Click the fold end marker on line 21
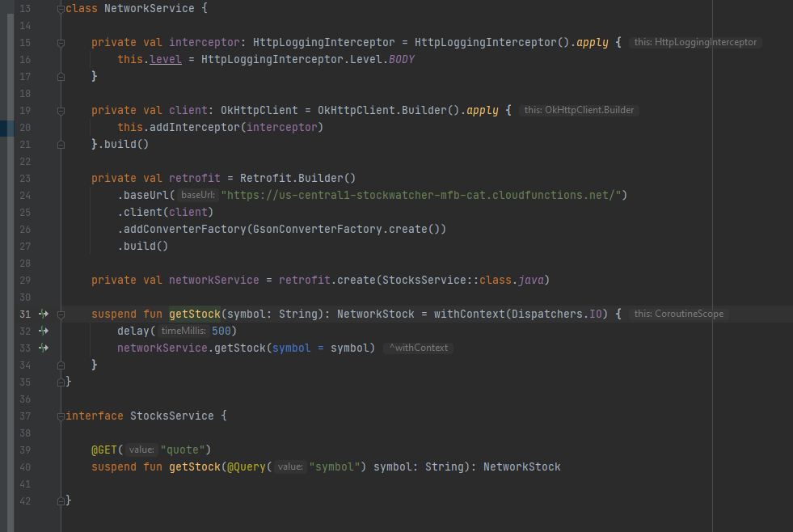Viewport: 793px width, 532px height. click(61, 145)
